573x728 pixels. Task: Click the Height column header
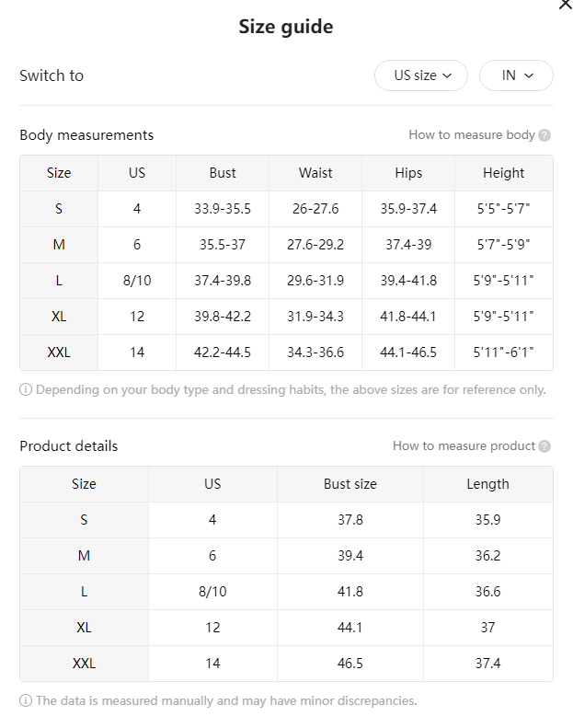[503, 173]
